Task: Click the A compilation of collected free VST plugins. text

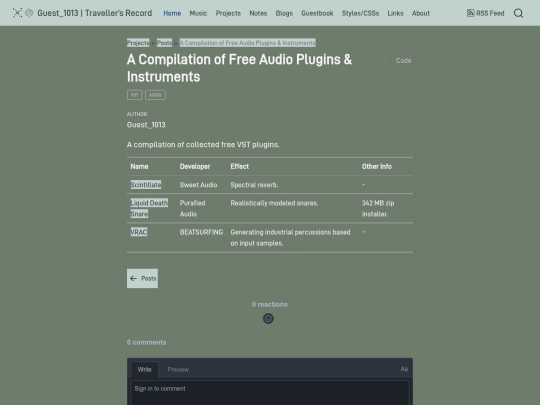Action: click(203, 144)
